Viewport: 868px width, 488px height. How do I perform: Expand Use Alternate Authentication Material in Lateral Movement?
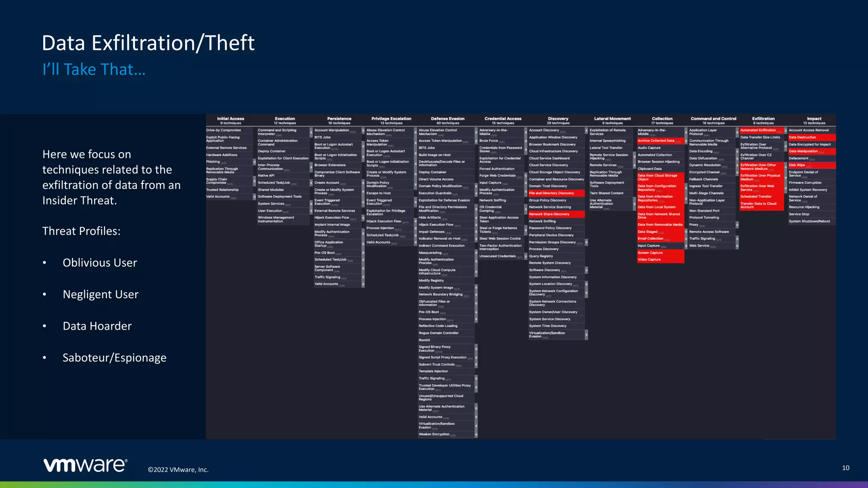coord(634,204)
